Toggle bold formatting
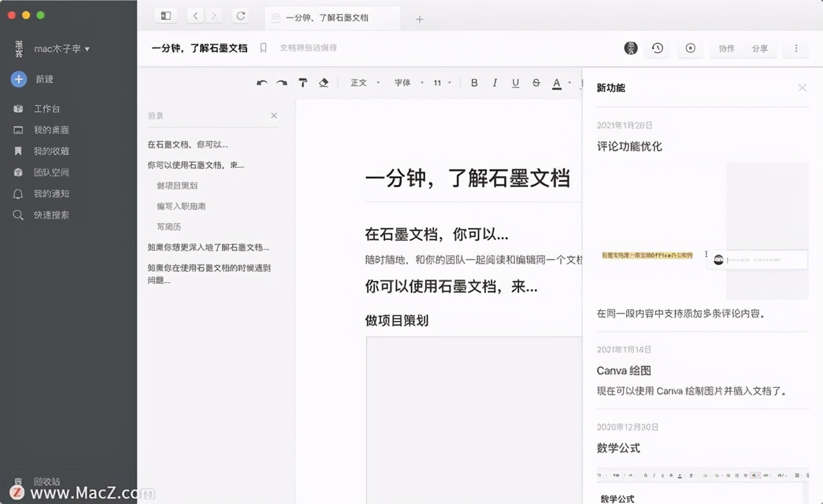This screenshot has height=504, width=823. [x=474, y=82]
